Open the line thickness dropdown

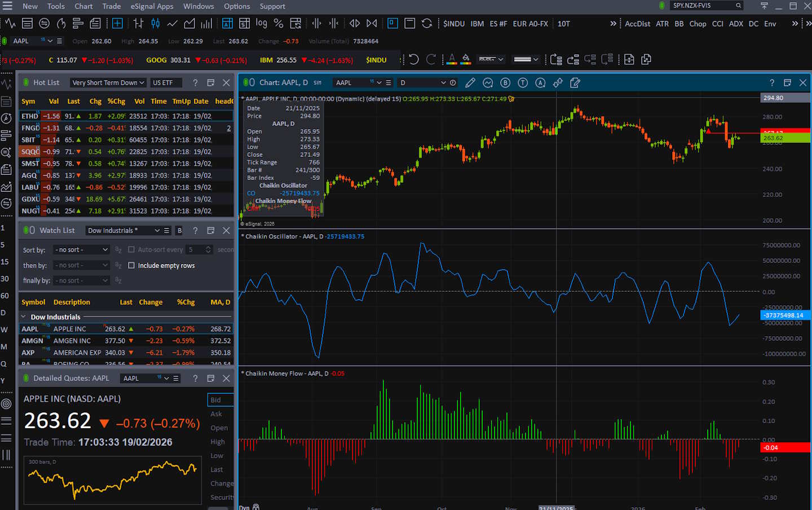click(526, 59)
